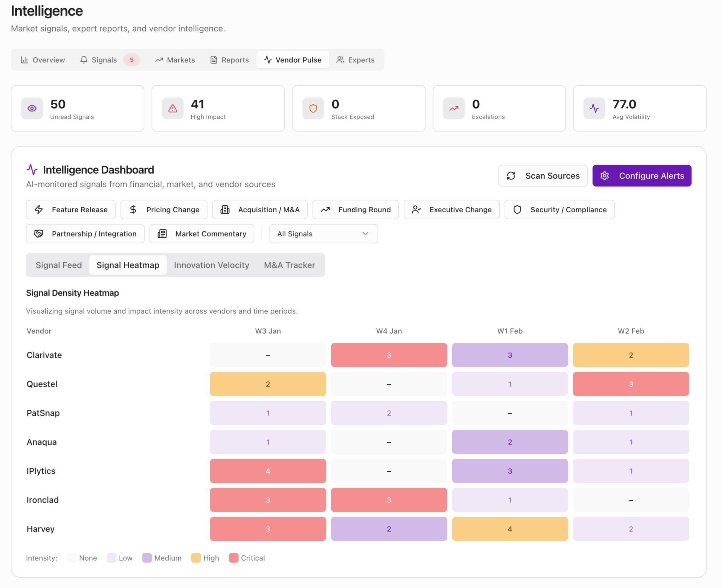Viewport: 723px width, 588px height.
Task: Toggle the Feature Release filter chip
Action: coord(71,210)
